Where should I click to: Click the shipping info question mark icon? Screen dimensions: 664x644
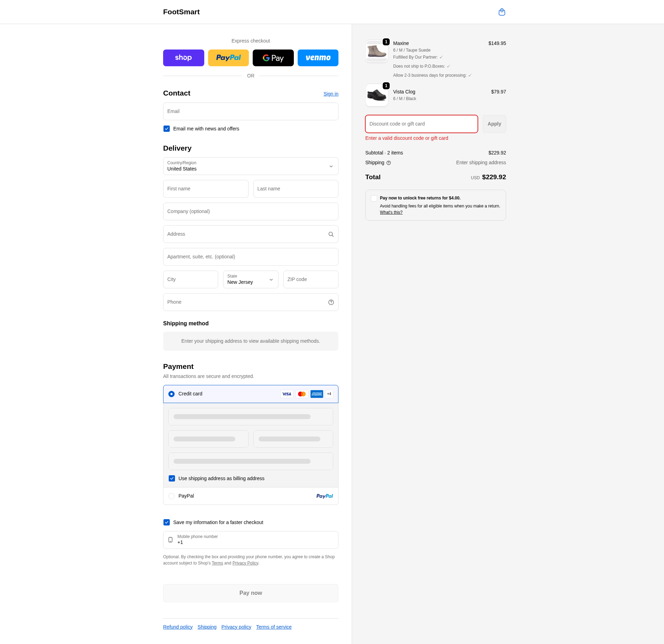pos(388,163)
